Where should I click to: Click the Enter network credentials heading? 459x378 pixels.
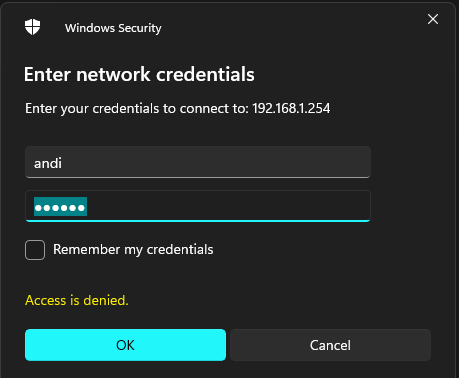click(139, 74)
